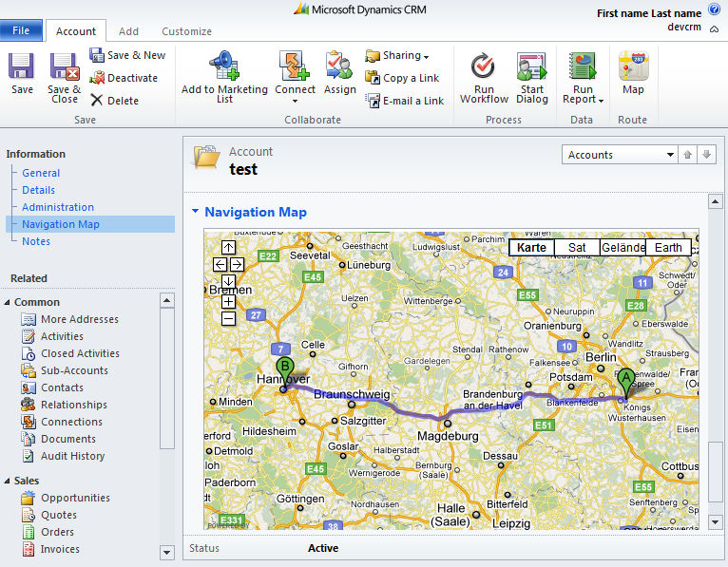The image size is (728, 567).
Task: Open the File tab
Action: pyautogui.click(x=21, y=30)
